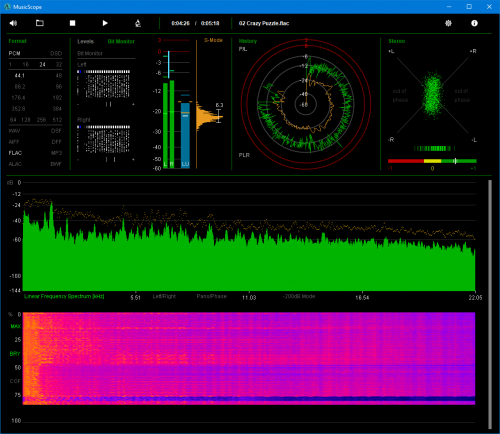Start playback with the play triangle
Viewport: 500px width, 434px height.
click(x=105, y=23)
